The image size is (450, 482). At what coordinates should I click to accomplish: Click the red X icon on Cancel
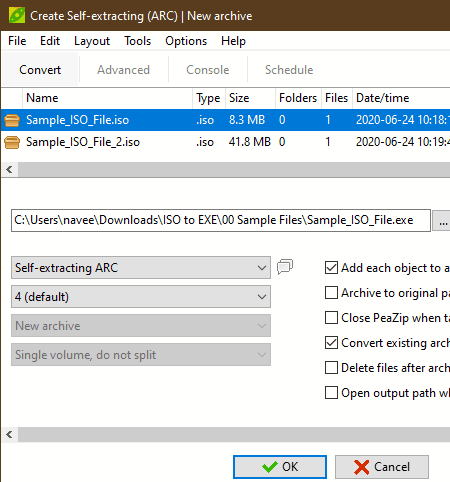(361, 467)
